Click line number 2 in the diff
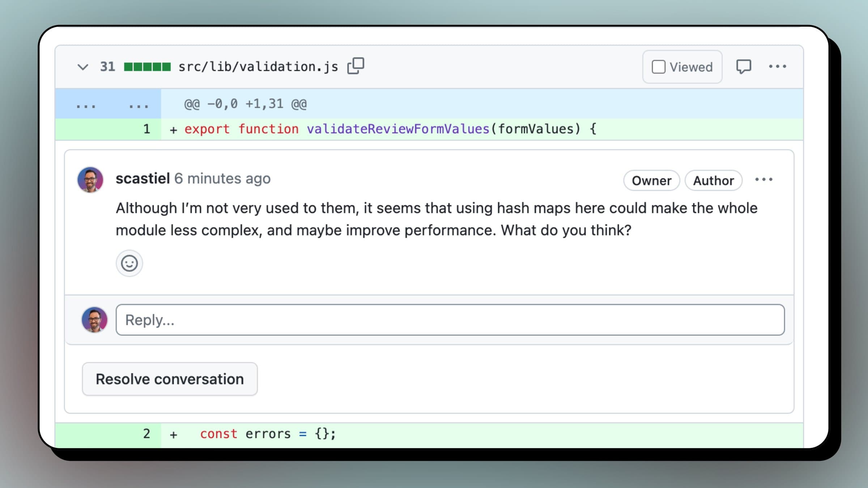Screen dimensions: 868x488 coord(146,434)
